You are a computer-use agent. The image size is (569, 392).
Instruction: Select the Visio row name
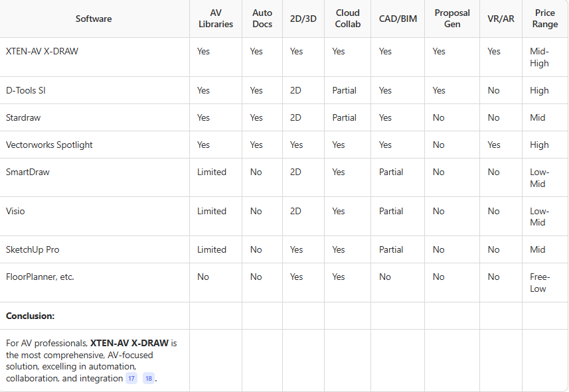[15, 211]
